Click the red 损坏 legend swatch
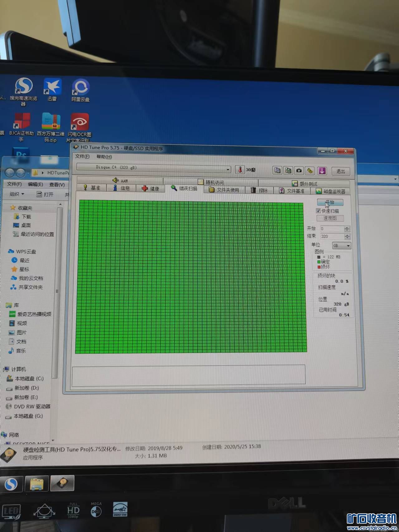399x532 pixels. (319, 267)
